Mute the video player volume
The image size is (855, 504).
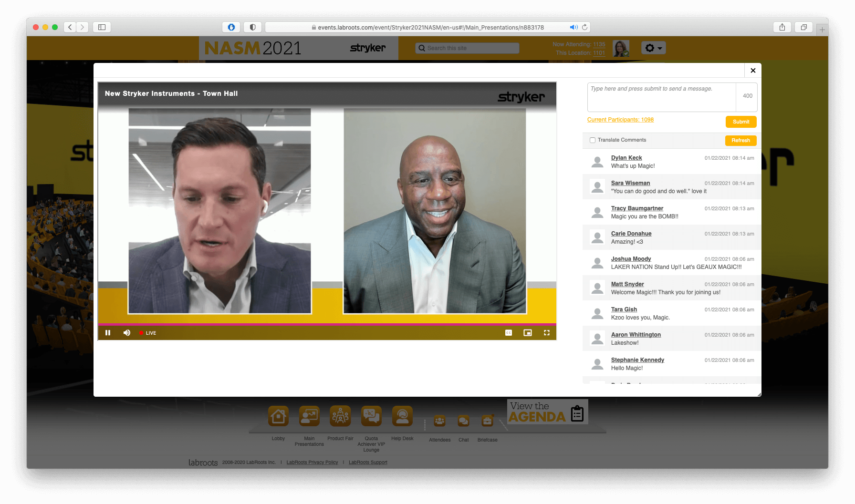click(127, 333)
